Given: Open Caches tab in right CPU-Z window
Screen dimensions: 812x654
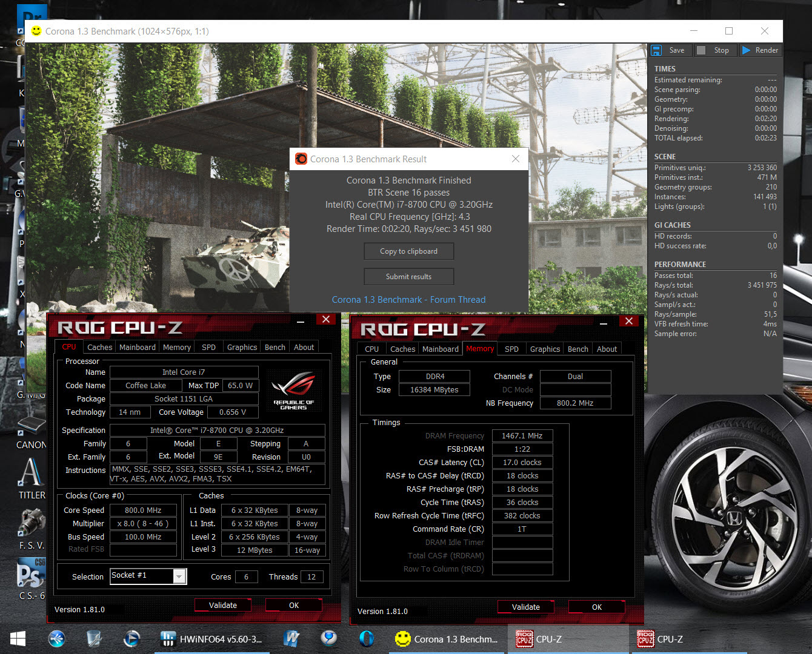Looking at the screenshot, I should 403,349.
